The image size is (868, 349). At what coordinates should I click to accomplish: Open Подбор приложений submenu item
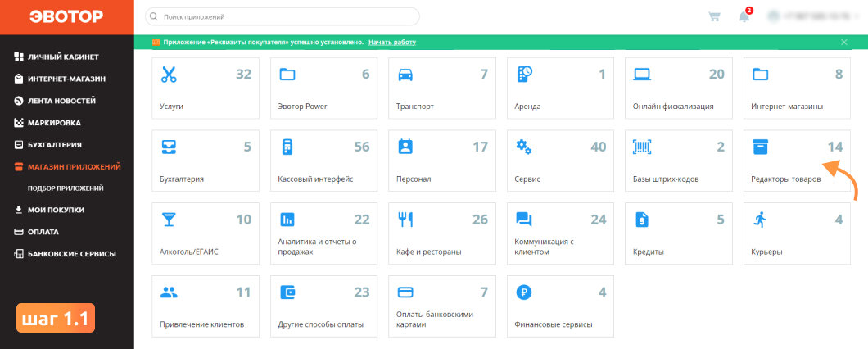(66, 188)
